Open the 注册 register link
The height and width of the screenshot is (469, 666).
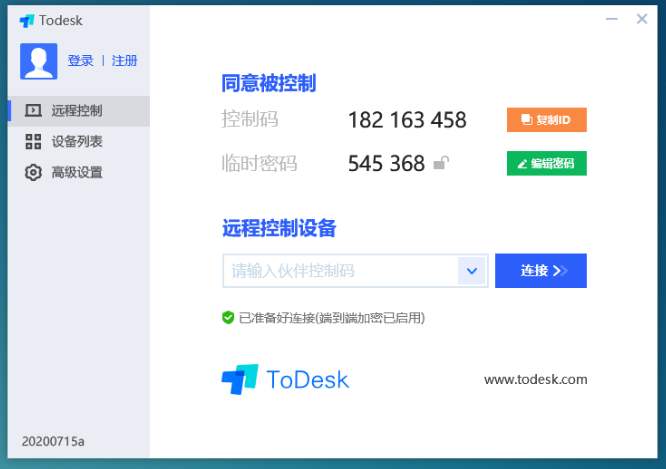coord(124,61)
